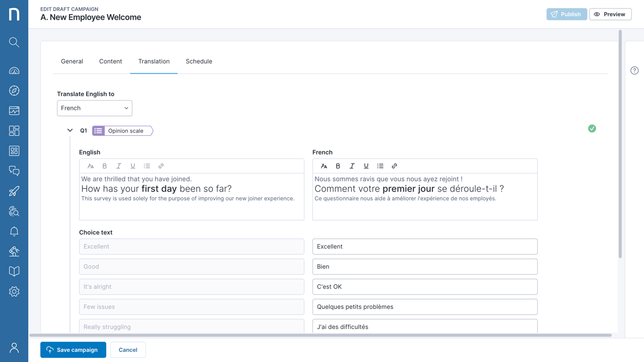Screen dimensions: 644x362
Task: Open the Translate English to language dropdown
Action: point(95,108)
